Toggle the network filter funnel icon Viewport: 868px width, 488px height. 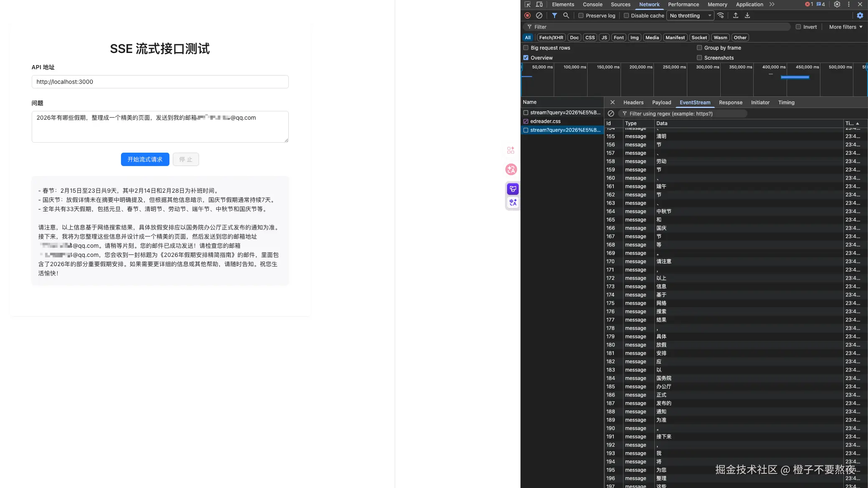(554, 15)
